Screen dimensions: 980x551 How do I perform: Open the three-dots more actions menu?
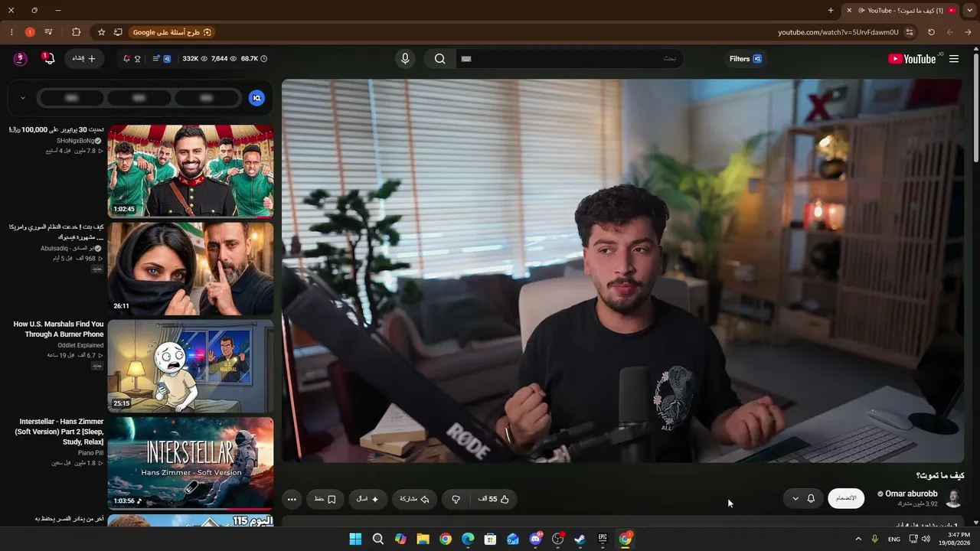point(292,499)
